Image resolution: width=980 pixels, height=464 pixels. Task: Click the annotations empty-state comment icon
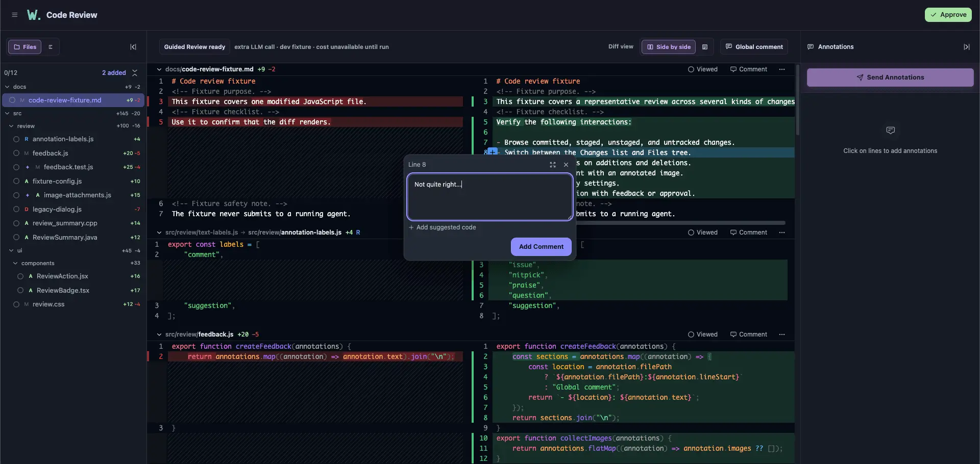891,131
